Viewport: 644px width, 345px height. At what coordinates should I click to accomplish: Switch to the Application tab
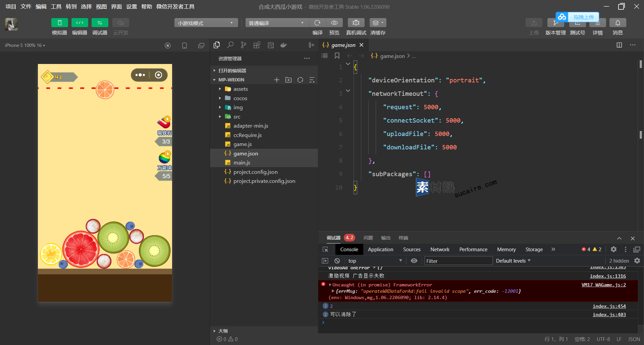[380, 250]
